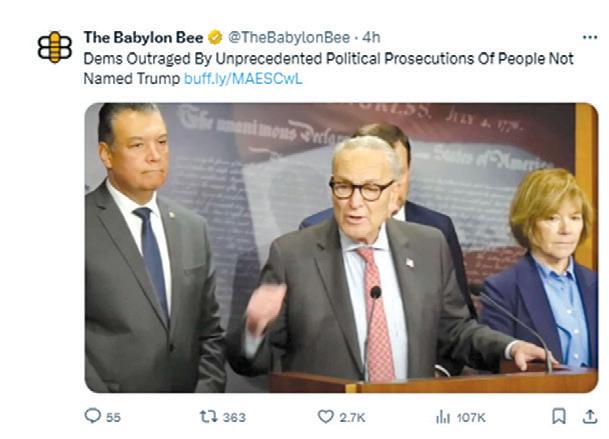Open view analytics bar chart icon
This screenshot has width=609, height=439.
click(443, 417)
